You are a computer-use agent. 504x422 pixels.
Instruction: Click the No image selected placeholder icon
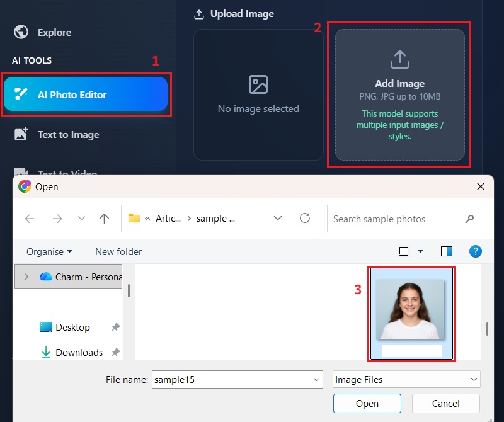pyautogui.click(x=258, y=84)
